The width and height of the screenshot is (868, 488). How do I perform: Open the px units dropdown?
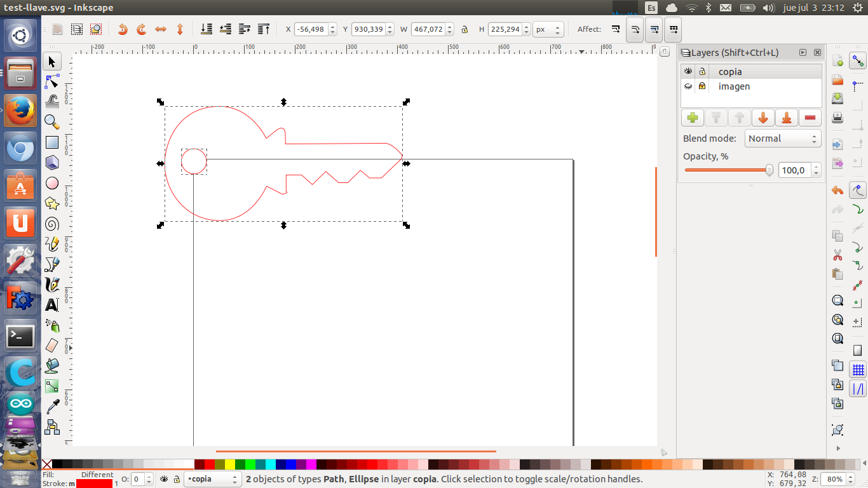pos(548,29)
